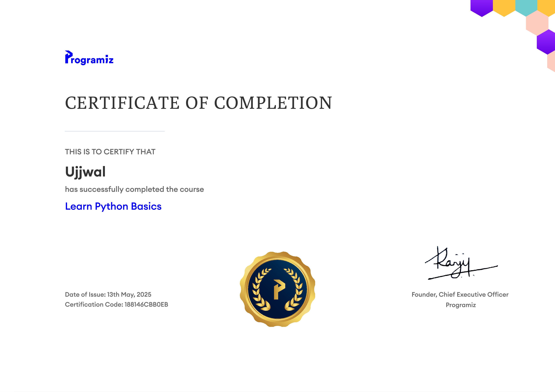Click the Founder, Chief Executive Officer title
This screenshot has width=555, height=392.
coord(460,294)
